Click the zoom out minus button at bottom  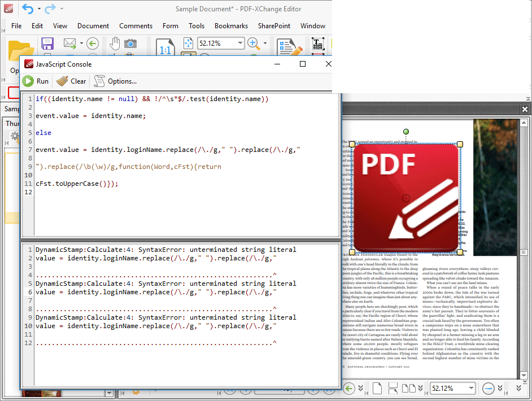(x=489, y=389)
